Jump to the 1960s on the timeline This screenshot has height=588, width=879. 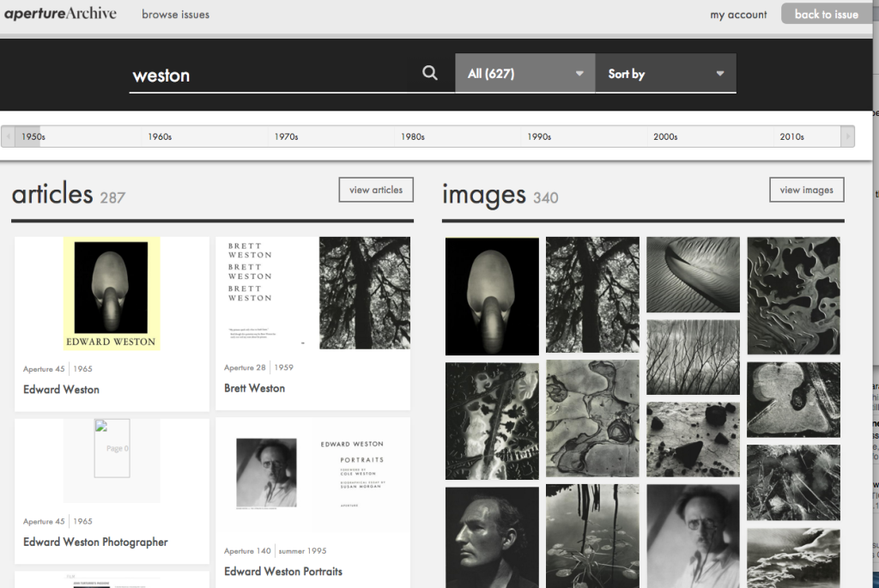160,136
